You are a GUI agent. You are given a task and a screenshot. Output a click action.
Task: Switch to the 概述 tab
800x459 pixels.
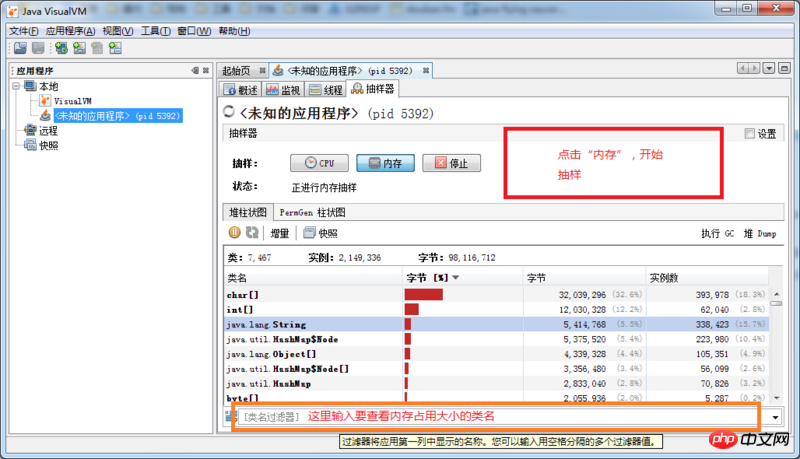241,90
